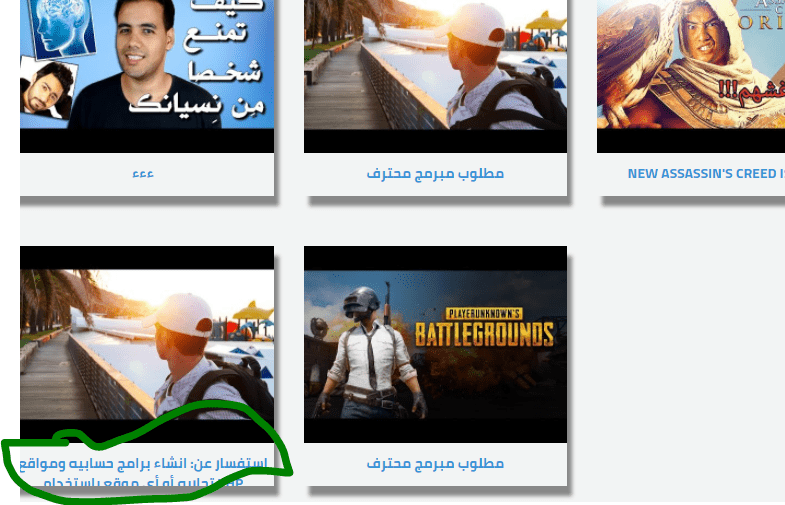Open the Arabic memory video thumbnail

pos(147,76)
